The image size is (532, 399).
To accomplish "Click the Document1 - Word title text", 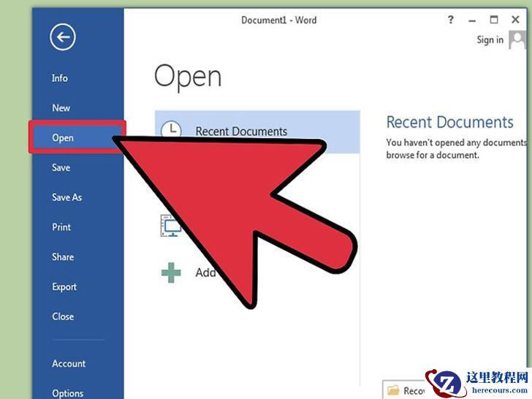I will (x=279, y=20).
